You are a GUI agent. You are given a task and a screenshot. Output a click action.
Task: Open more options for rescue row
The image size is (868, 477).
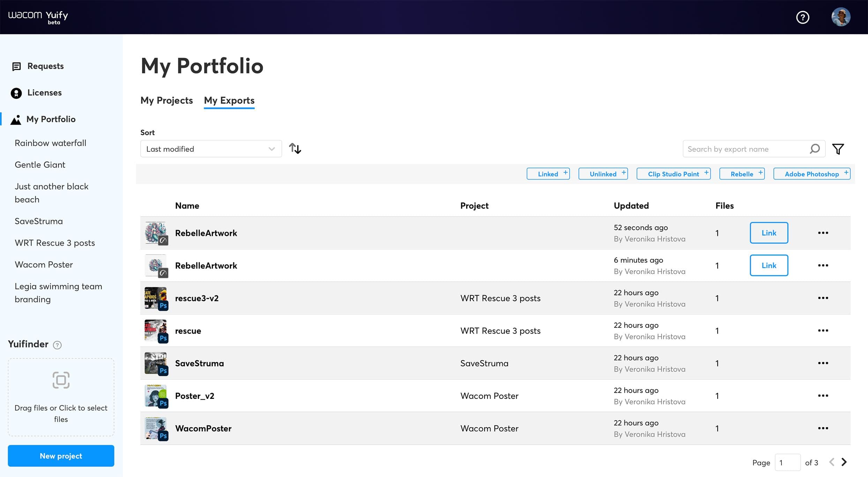pos(823,331)
